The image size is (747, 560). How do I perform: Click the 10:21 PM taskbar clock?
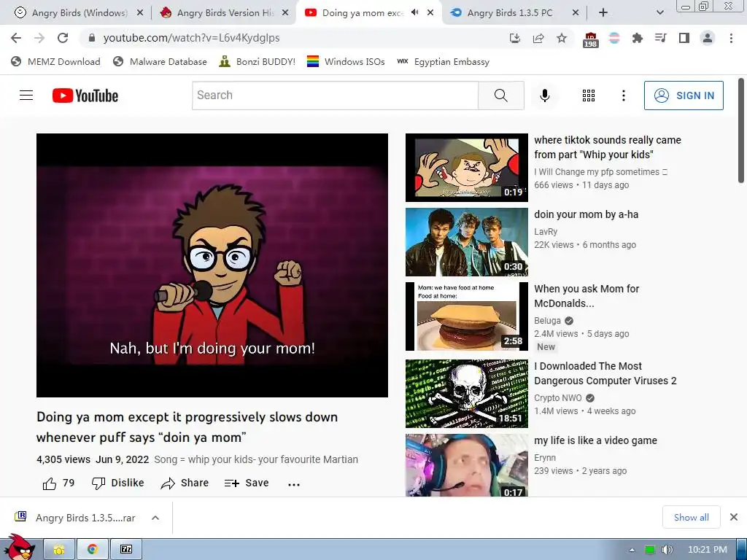(x=708, y=550)
